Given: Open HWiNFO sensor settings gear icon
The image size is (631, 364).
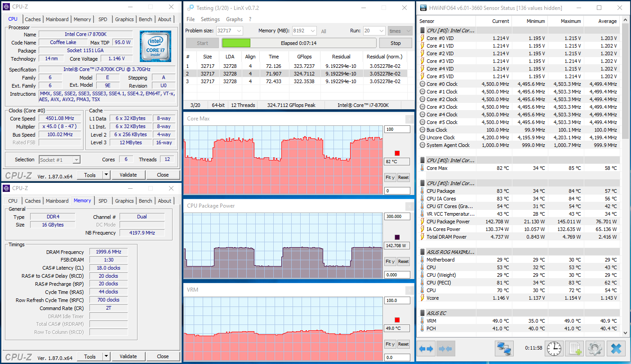Looking at the screenshot, I should tap(595, 348).
